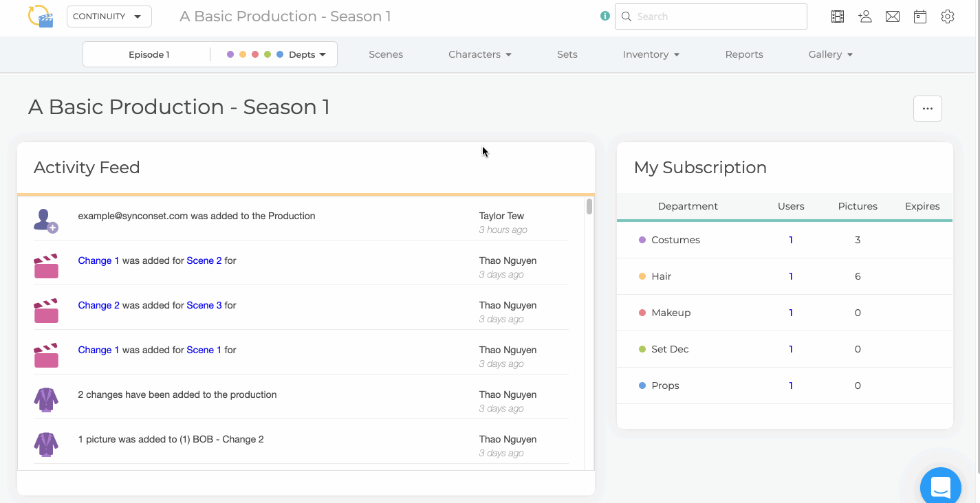The image size is (980, 503).
Task: Click the blue Props color dot
Action: pos(642,385)
